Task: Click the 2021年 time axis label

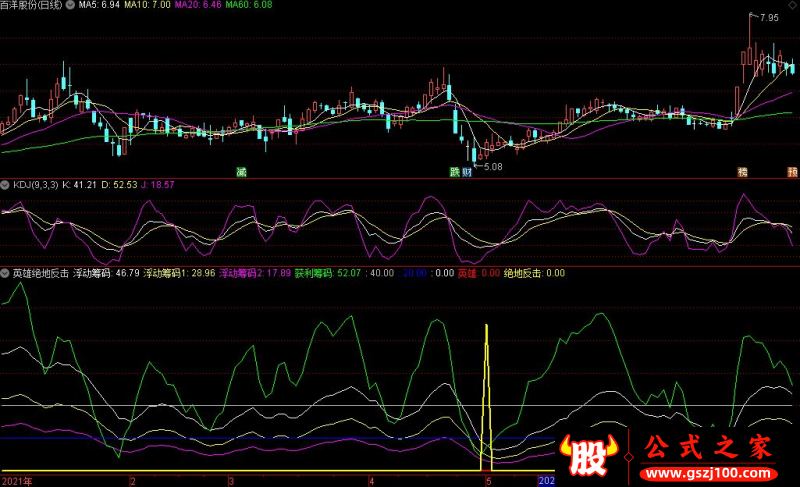Action: [17, 481]
